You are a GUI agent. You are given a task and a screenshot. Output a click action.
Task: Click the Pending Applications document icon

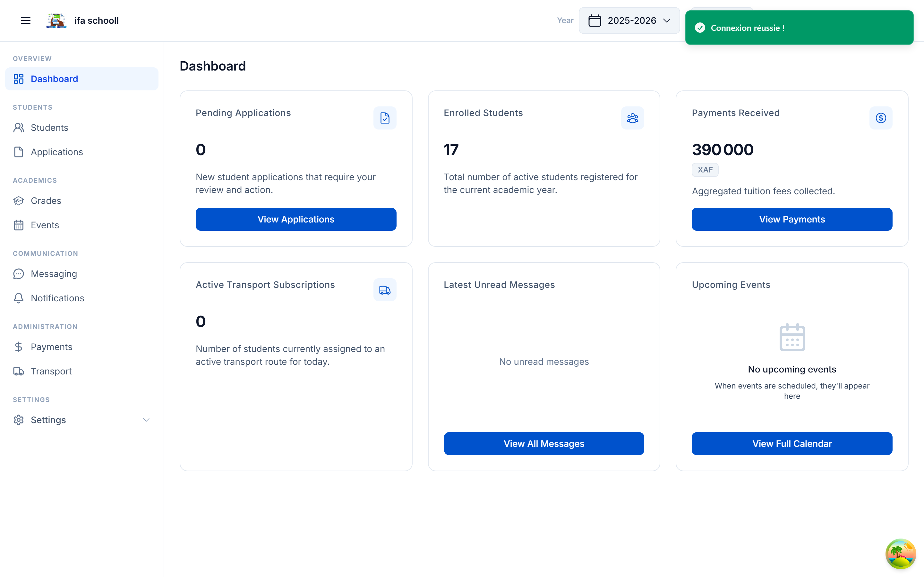[384, 118]
